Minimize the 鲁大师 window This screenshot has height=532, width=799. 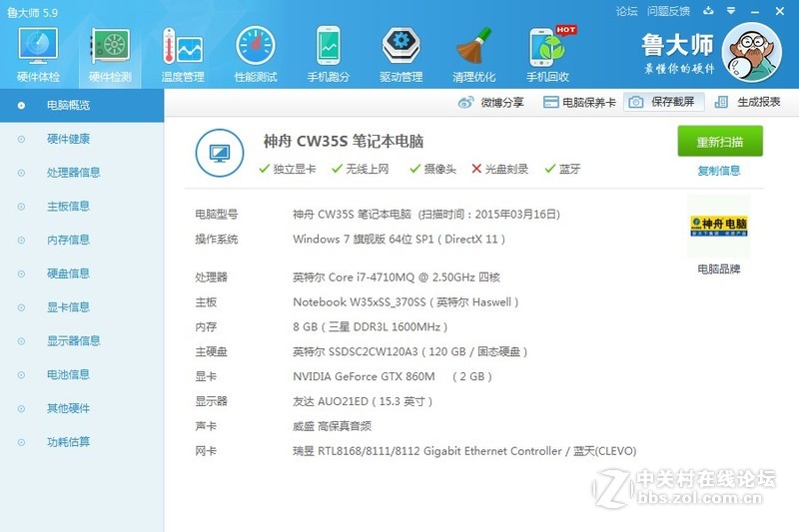(x=755, y=11)
